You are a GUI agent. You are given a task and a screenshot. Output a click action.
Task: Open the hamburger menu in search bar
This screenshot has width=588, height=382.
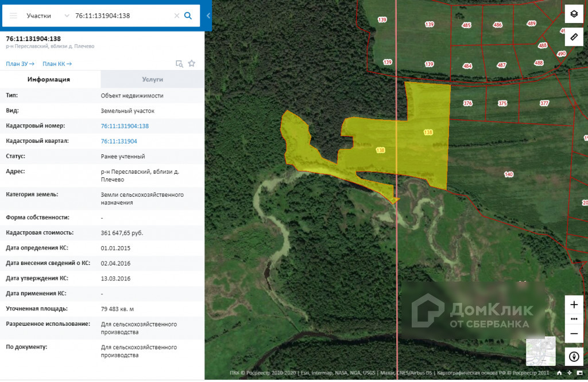click(x=14, y=15)
